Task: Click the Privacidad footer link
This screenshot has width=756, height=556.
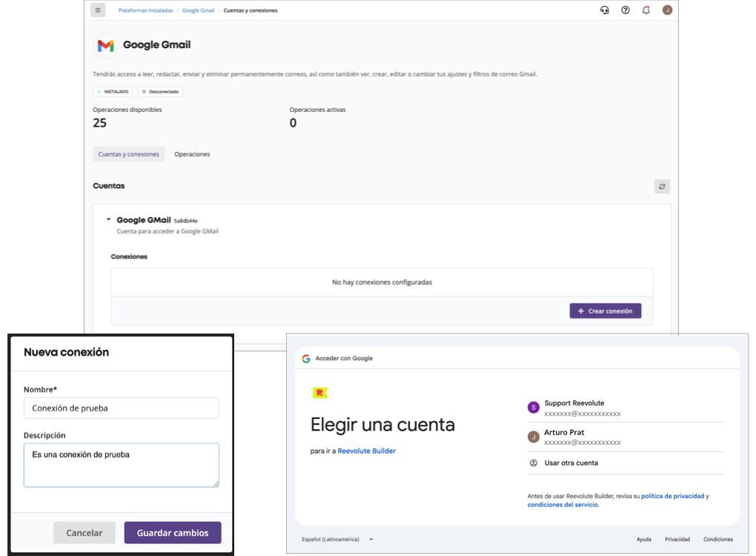Action: [677, 540]
